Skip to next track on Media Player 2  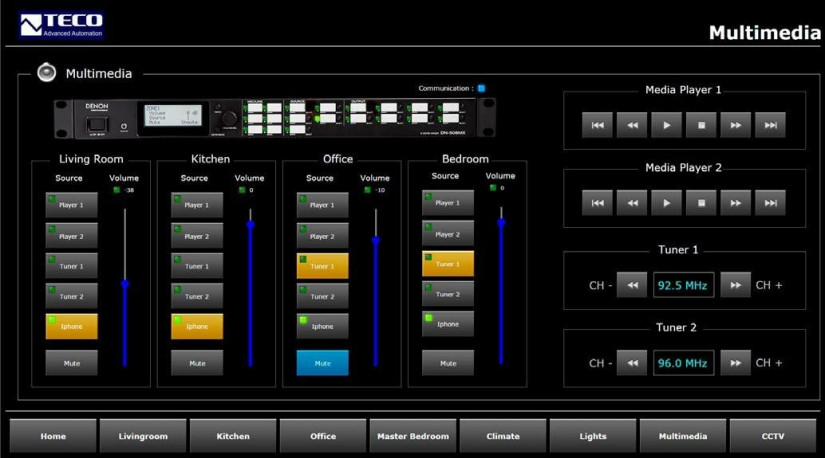click(770, 203)
